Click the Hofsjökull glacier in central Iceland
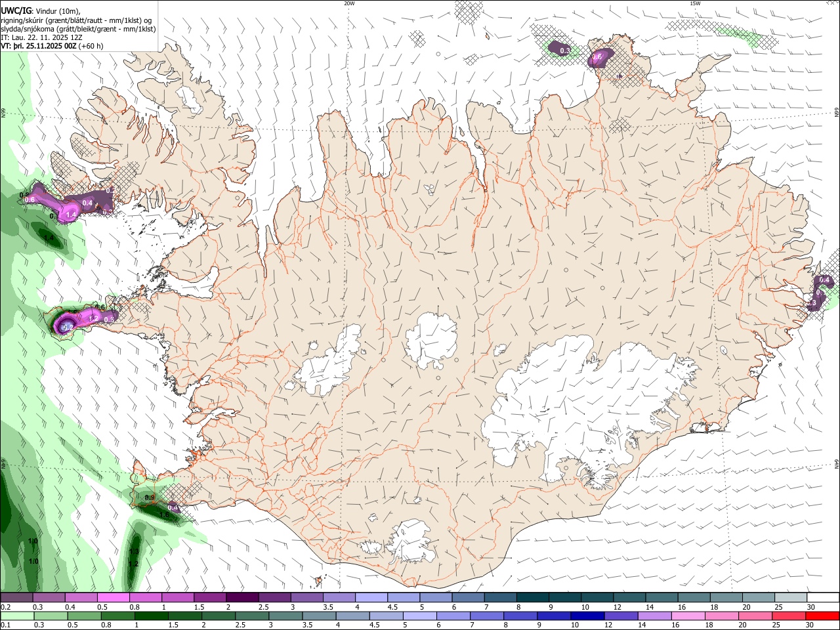The width and height of the screenshot is (840, 630). pyautogui.click(x=432, y=341)
